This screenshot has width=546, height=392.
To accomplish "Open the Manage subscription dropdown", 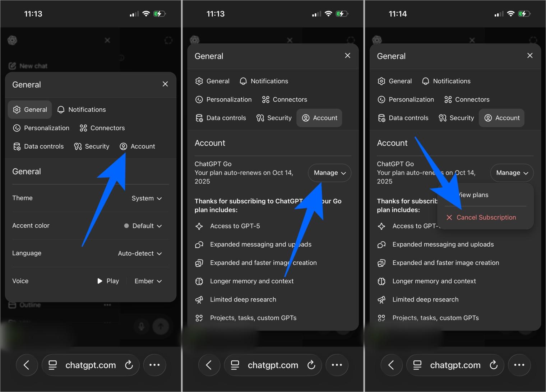I will pos(329,173).
